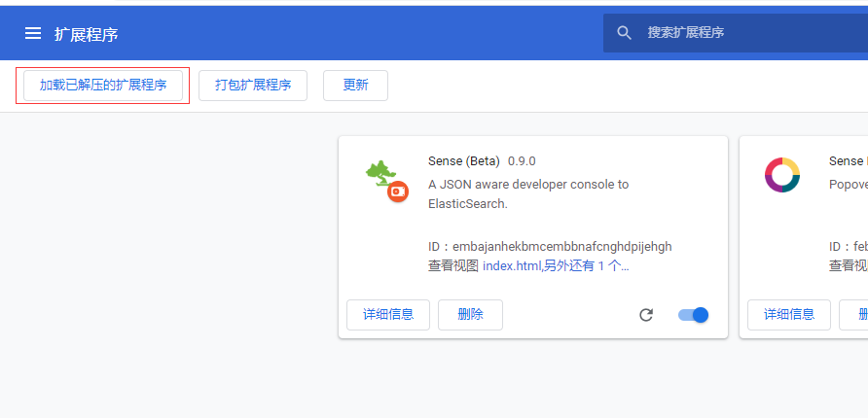
Task: Disable the Sense (Beta) extension toggle
Action: (694, 315)
